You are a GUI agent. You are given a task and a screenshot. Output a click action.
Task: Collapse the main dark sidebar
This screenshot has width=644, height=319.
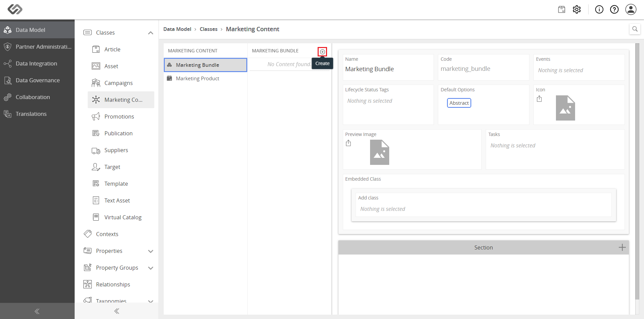click(x=37, y=311)
